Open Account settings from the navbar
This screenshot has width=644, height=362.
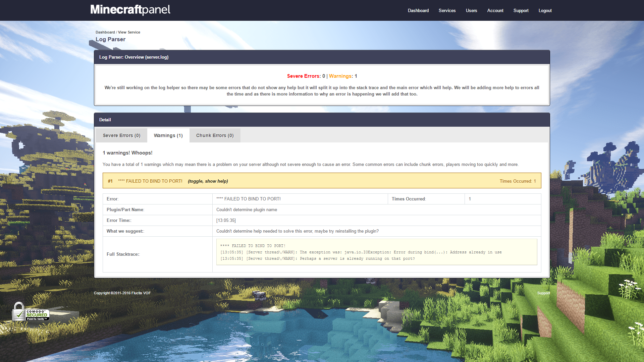point(495,10)
